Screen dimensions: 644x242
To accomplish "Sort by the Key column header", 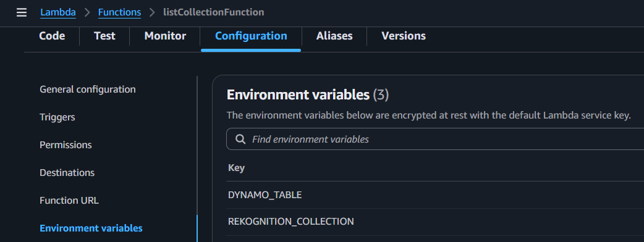I will (x=236, y=168).
